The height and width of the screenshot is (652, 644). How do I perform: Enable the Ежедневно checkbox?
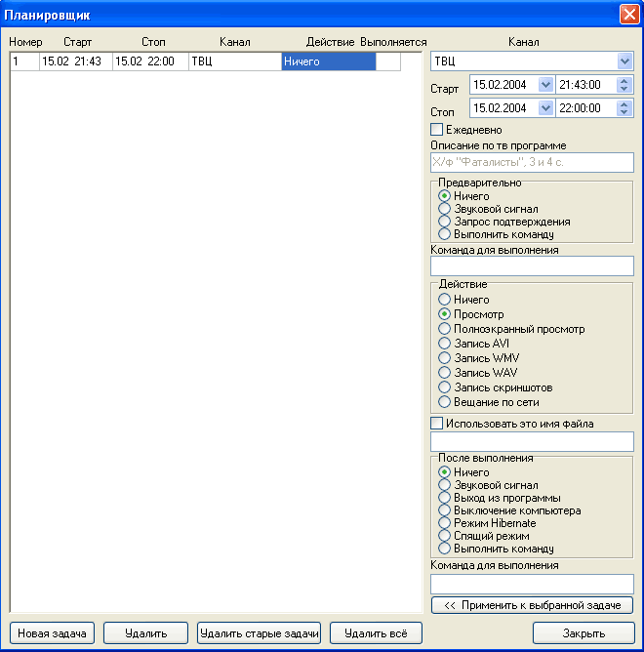pyautogui.click(x=437, y=130)
